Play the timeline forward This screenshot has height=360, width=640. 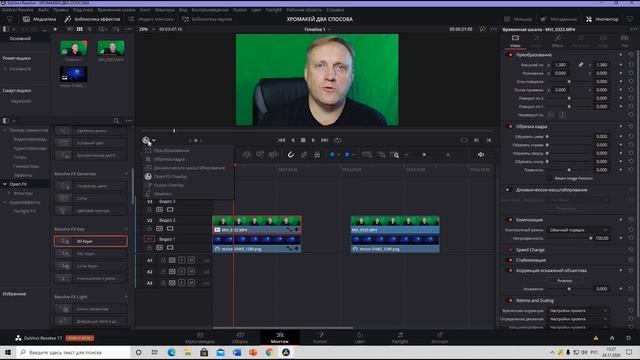pos(313,140)
